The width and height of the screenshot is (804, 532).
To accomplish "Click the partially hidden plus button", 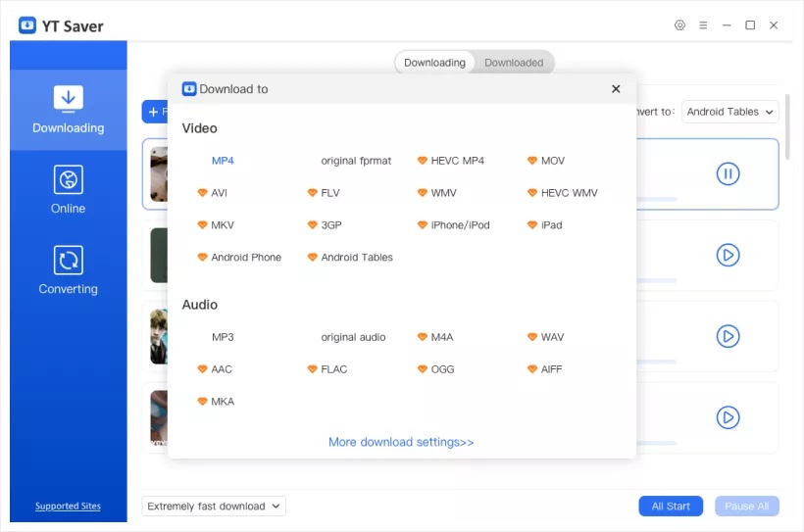I will coord(155,112).
